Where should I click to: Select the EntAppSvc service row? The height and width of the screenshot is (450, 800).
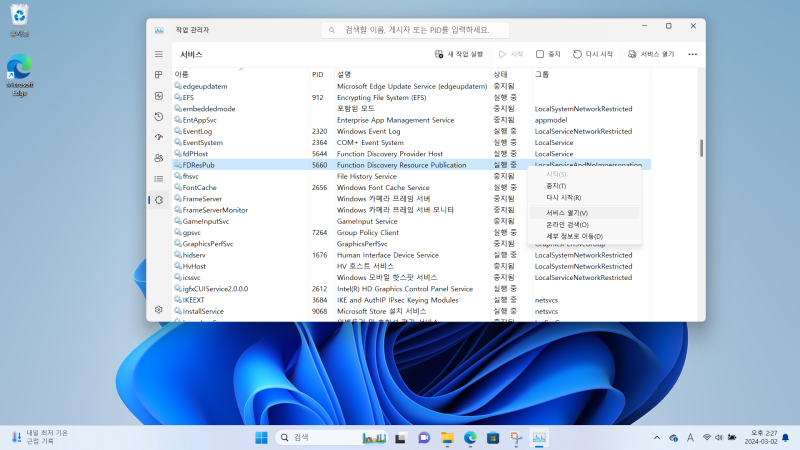(411, 120)
